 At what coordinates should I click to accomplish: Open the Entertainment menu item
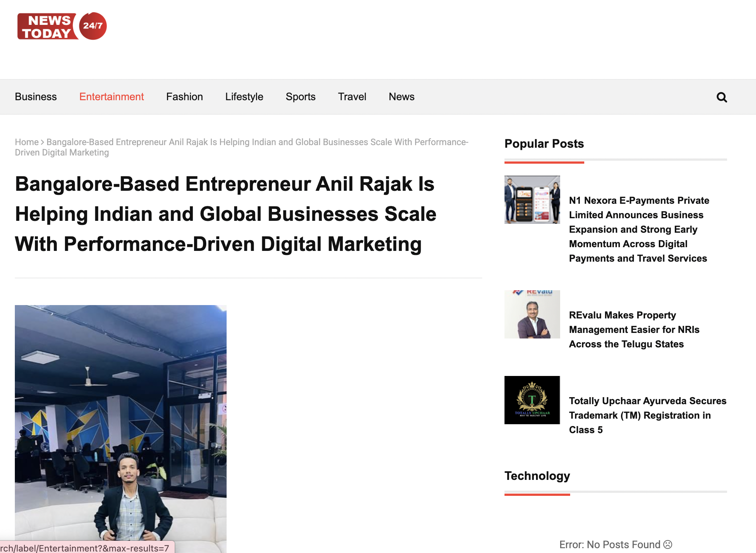click(x=111, y=97)
